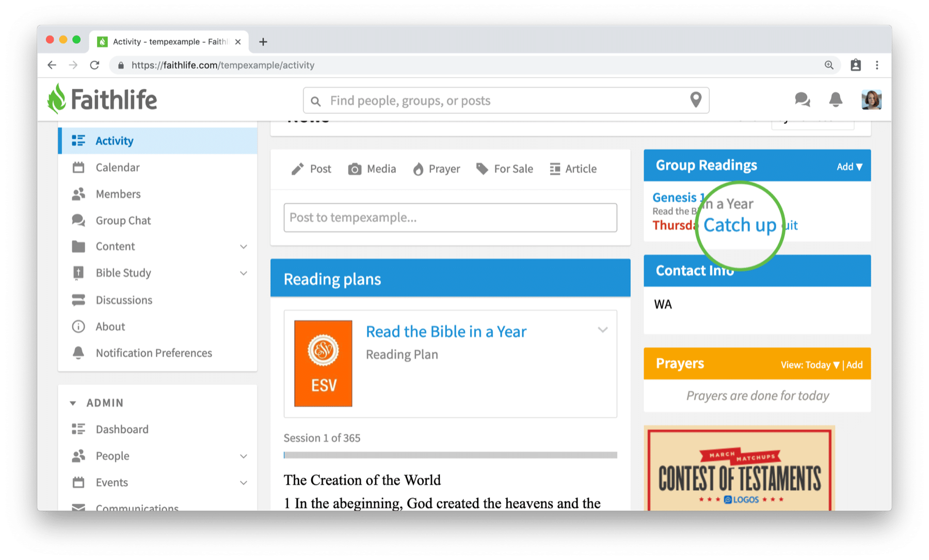Open the ESV Bible cover thumbnail
Image resolution: width=929 pixels, height=560 pixels.
[323, 364]
